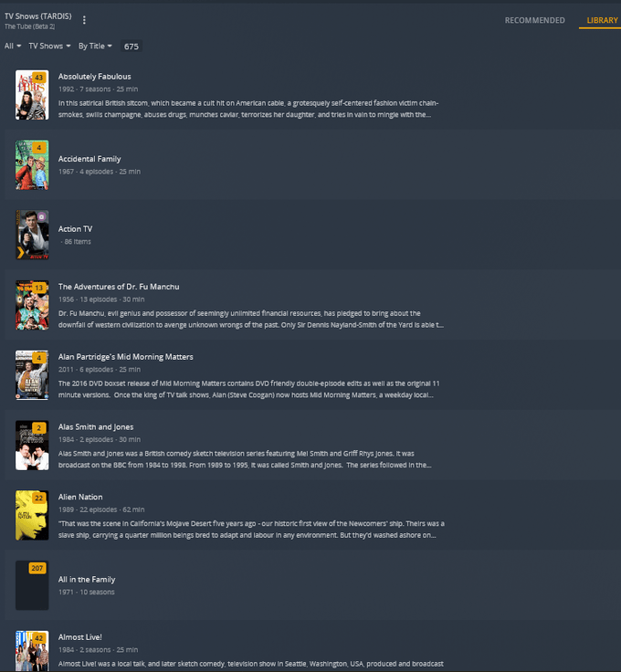Click the 42 badge on Almost Live! poster
Screen dimensions: 621x672
[x=39, y=638]
